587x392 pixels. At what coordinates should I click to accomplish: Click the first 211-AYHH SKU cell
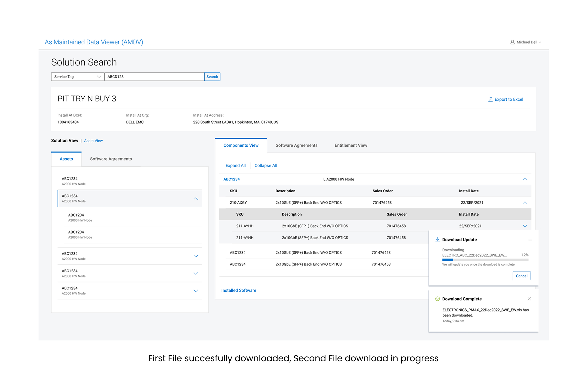(245, 226)
